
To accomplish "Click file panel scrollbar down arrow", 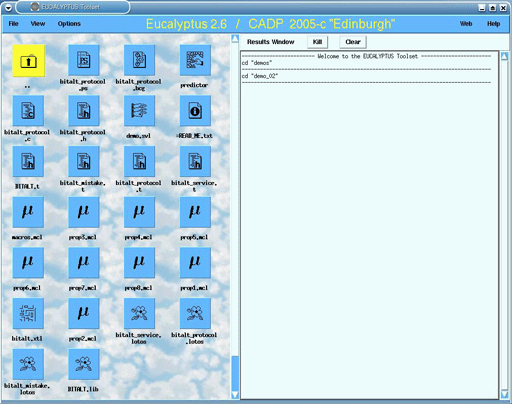I will pyautogui.click(x=235, y=395).
